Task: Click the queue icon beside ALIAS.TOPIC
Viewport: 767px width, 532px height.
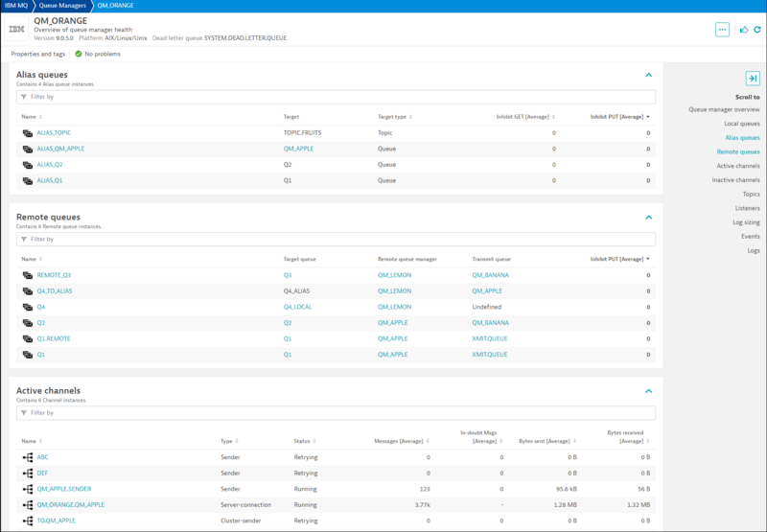Action: [28, 133]
